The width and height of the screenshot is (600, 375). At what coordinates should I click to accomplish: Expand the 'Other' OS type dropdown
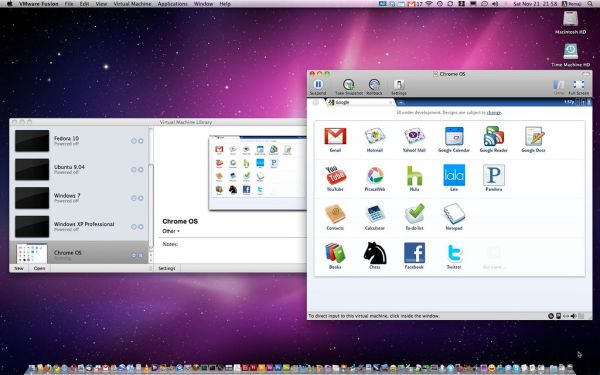coord(171,231)
